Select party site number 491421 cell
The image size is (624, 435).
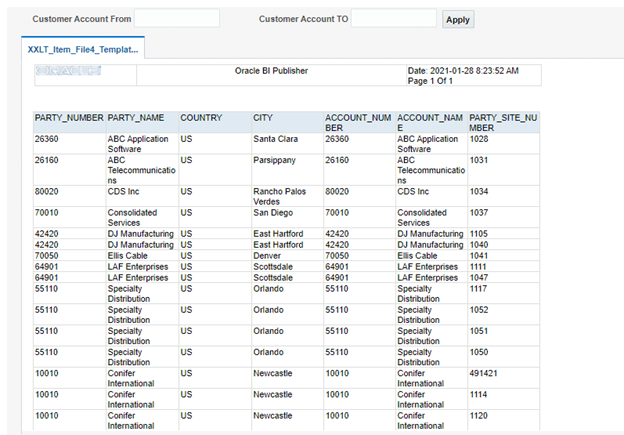tap(485, 373)
